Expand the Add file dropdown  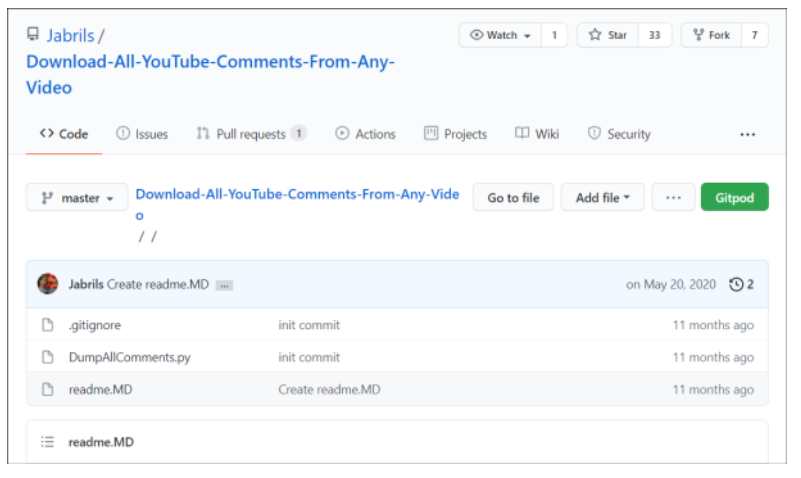click(603, 198)
